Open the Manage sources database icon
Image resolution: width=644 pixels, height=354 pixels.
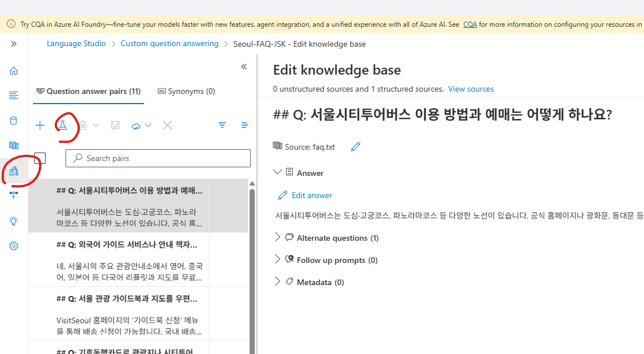point(14,121)
